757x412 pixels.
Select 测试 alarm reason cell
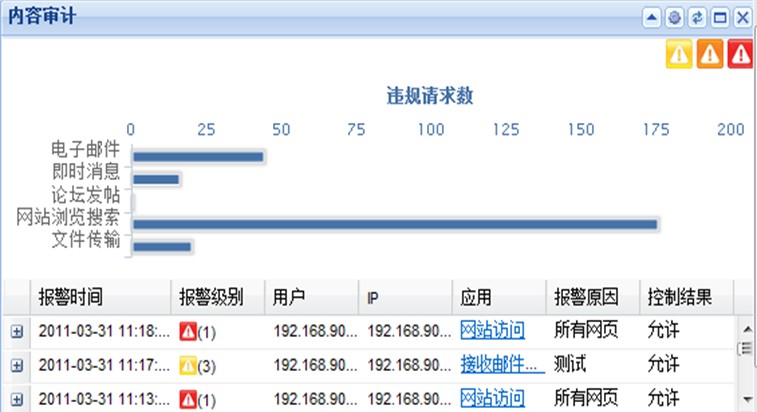click(x=570, y=364)
